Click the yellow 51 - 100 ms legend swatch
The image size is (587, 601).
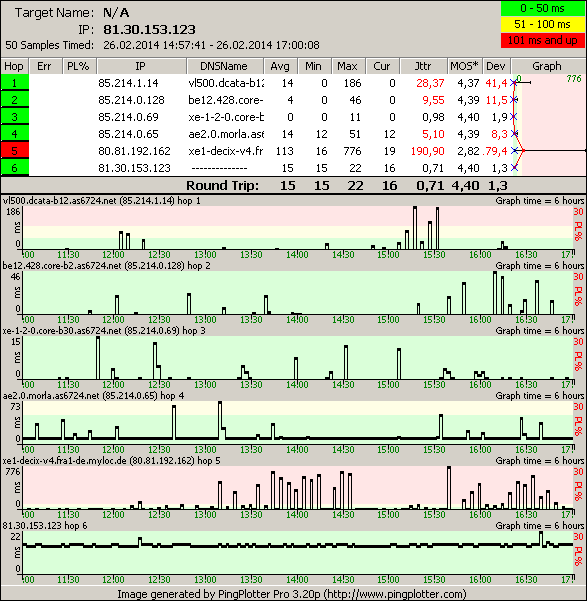(543, 24)
